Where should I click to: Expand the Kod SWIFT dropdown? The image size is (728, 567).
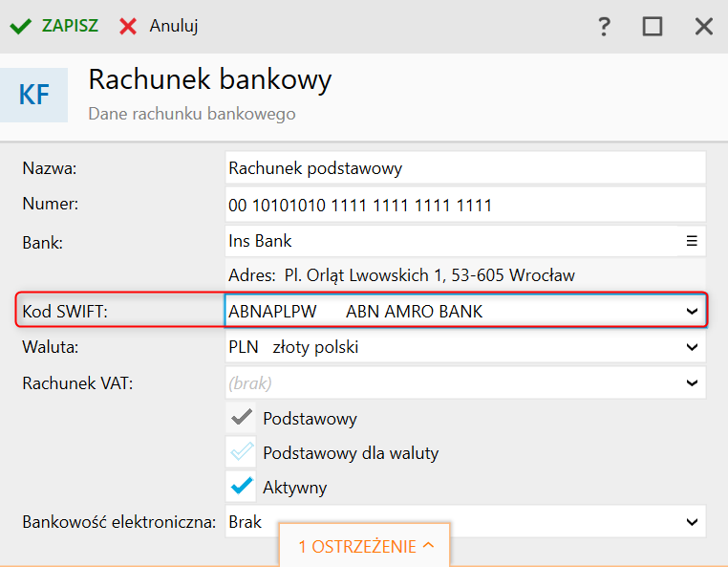point(692,312)
